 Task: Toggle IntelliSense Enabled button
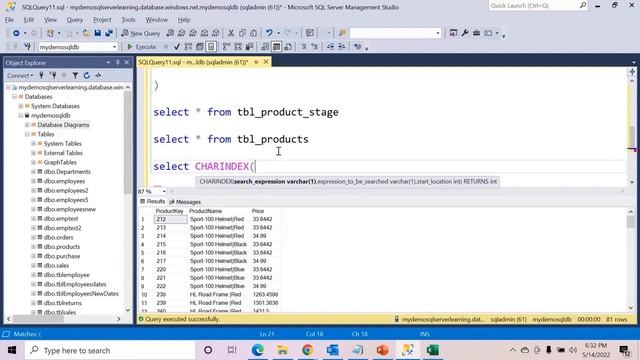(211, 47)
